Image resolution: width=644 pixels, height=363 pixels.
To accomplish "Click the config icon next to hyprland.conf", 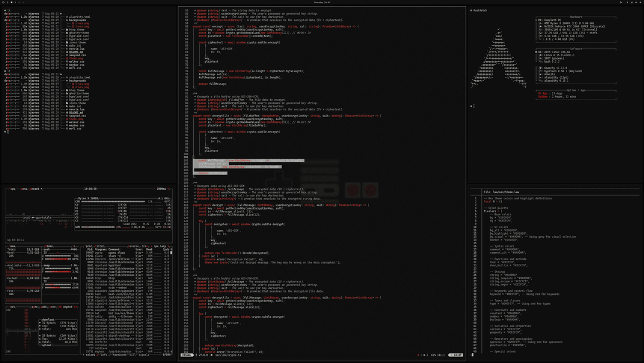I will coord(66,35).
